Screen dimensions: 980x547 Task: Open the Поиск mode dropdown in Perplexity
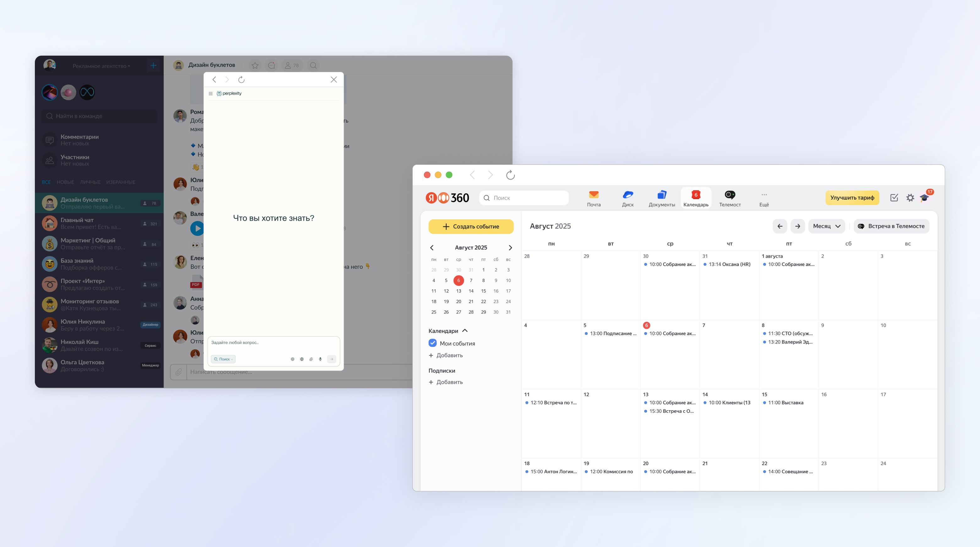click(x=223, y=359)
